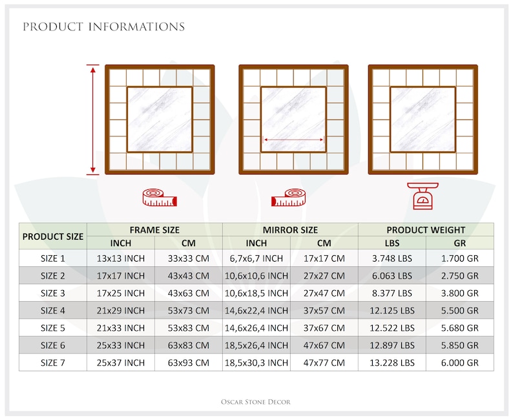Click the 37x57 CM cell
This screenshot has width=513, height=420.
pos(324,310)
